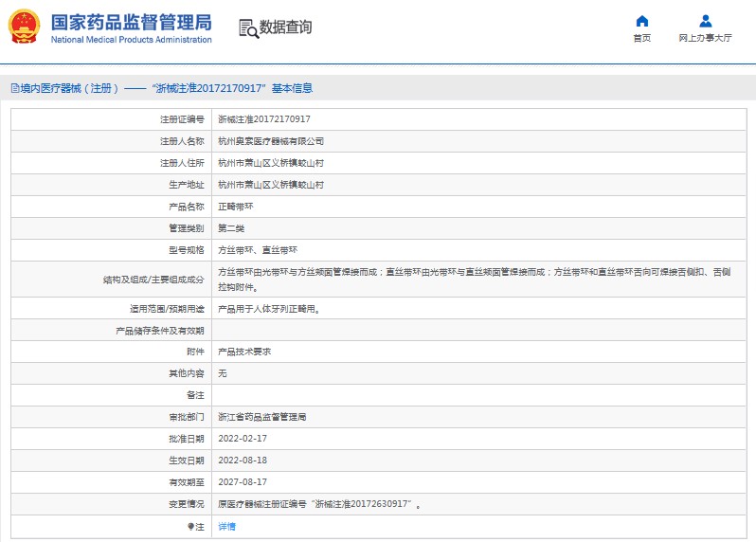Open the 网上办事大厅 text link
Viewport: 756px width, 542px height.
pos(705,39)
